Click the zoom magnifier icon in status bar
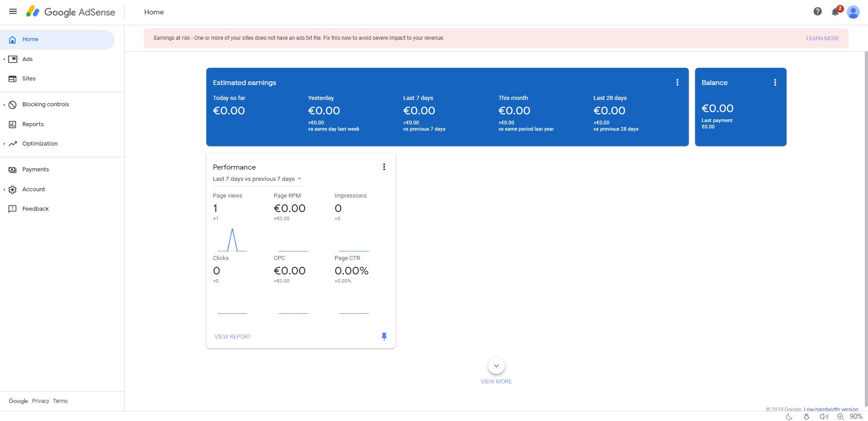This screenshot has height=421, width=868. 840,416
